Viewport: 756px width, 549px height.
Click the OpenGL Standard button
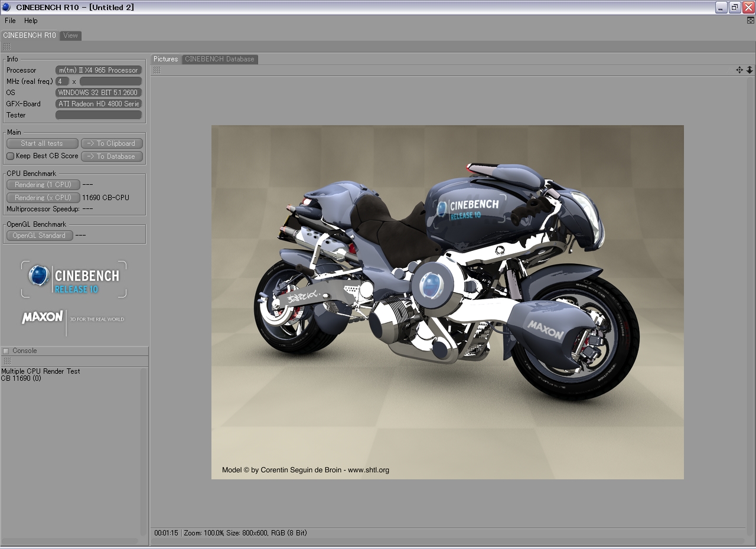40,236
